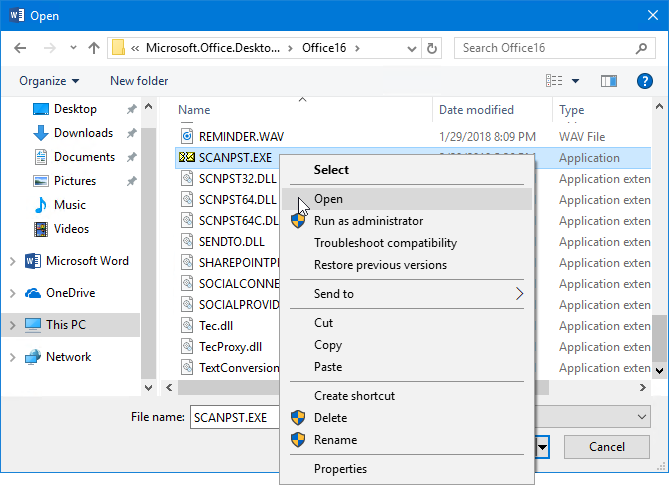The width and height of the screenshot is (669, 485).
Task: Select OneDrive in navigation pane
Action: point(70,293)
